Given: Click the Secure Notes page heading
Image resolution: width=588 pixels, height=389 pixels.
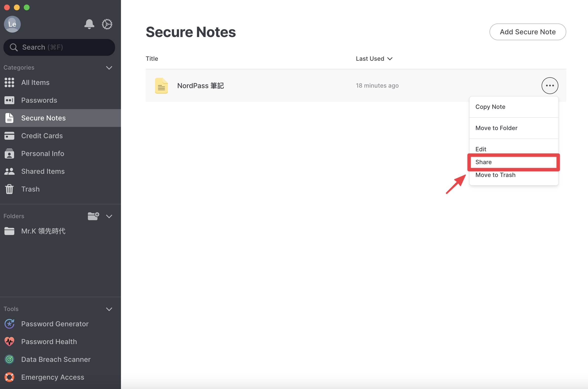Looking at the screenshot, I should click(x=191, y=32).
